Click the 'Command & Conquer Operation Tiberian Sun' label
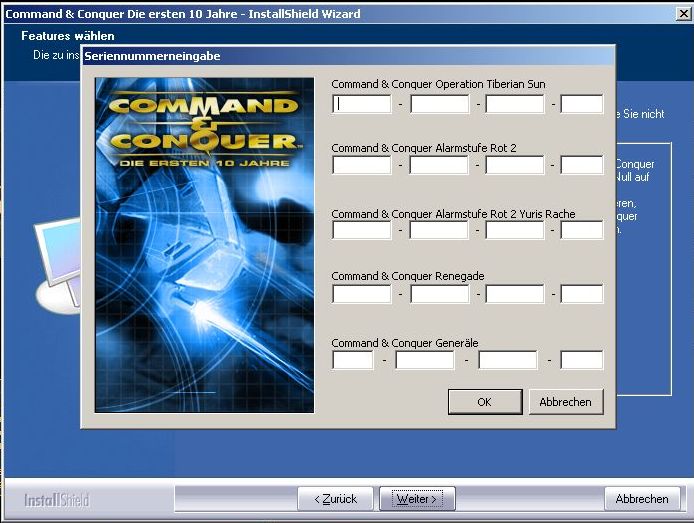The width and height of the screenshot is (694, 523). [438, 84]
